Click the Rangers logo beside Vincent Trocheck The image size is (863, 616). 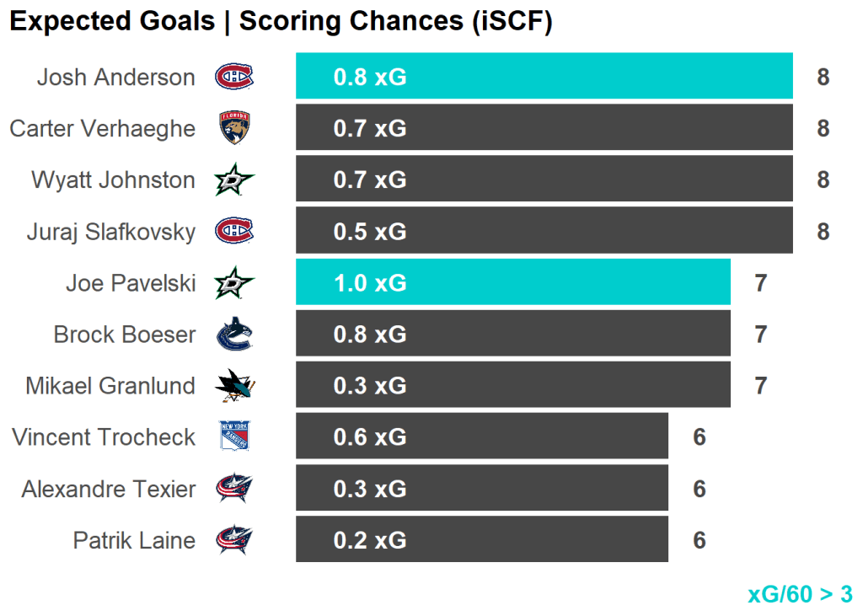(x=233, y=437)
